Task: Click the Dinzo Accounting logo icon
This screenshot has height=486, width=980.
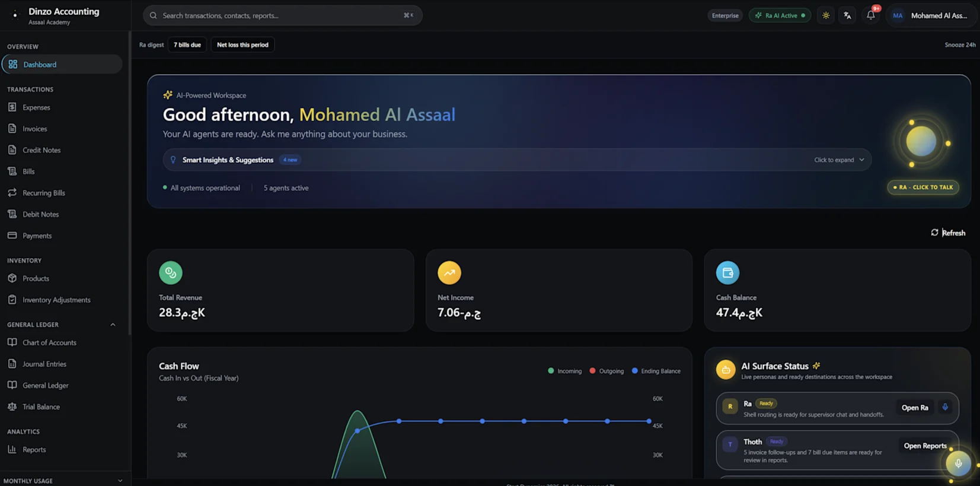Action: click(x=15, y=15)
